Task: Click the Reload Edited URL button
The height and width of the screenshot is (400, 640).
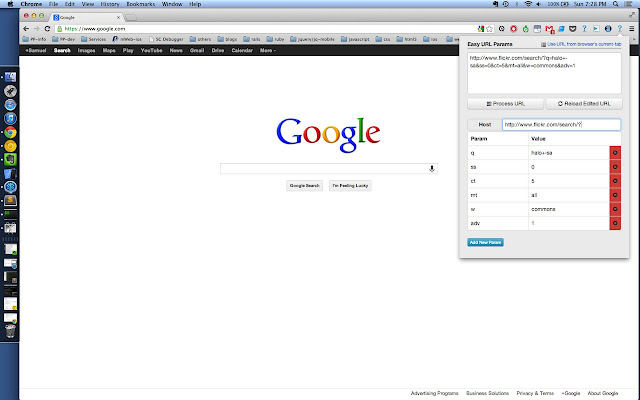Action: (584, 104)
